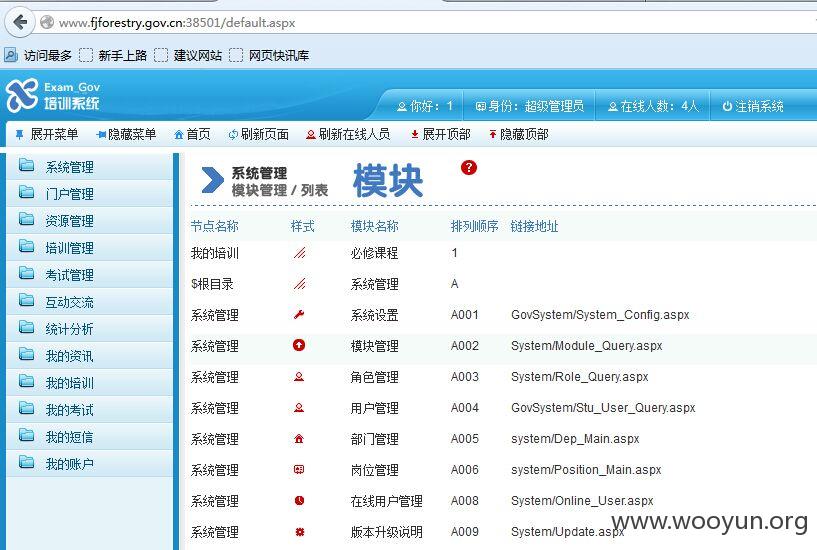Viewport: 817px width, 550px height.
Task: Open 我的账户 in the sidebar menu
Action: pos(89,464)
